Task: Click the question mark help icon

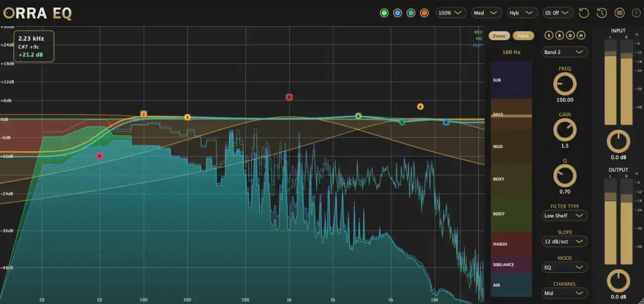Action: point(636,13)
